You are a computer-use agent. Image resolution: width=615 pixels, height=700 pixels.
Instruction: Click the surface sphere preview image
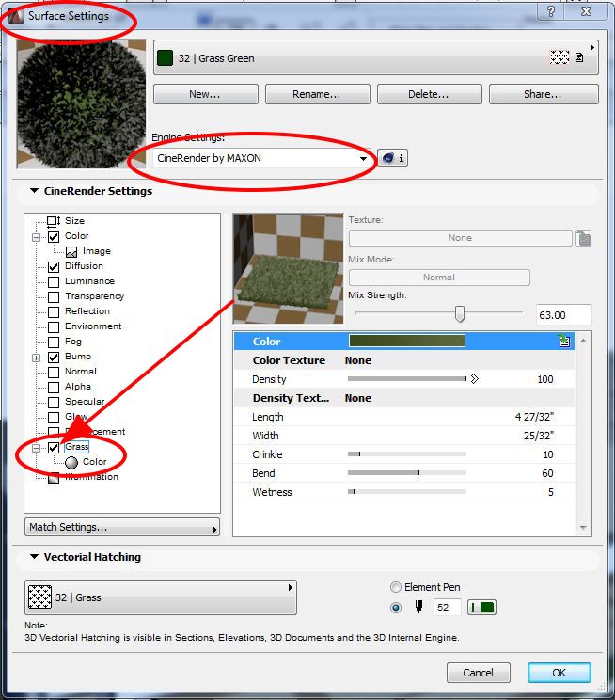click(81, 104)
